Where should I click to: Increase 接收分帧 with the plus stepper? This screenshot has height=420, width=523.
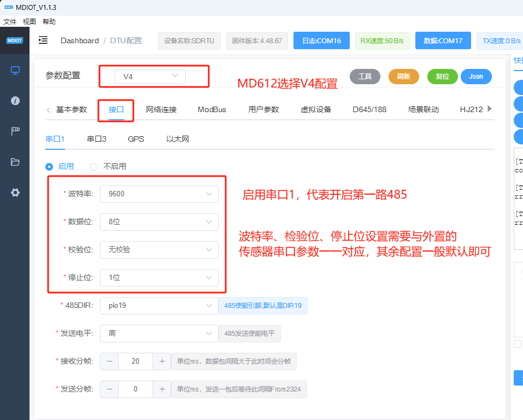coord(161,361)
